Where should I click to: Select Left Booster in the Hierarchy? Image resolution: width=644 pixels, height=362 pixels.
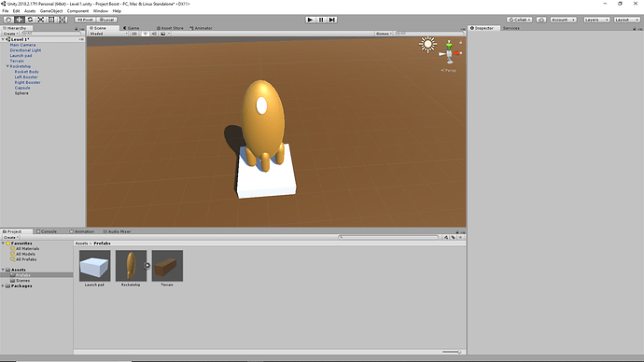26,77
